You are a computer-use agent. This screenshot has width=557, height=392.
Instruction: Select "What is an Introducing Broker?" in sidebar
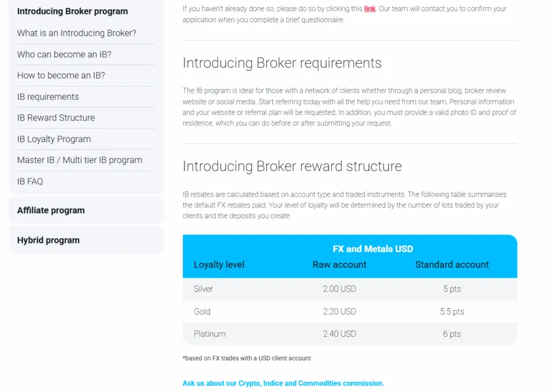tap(77, 34)
